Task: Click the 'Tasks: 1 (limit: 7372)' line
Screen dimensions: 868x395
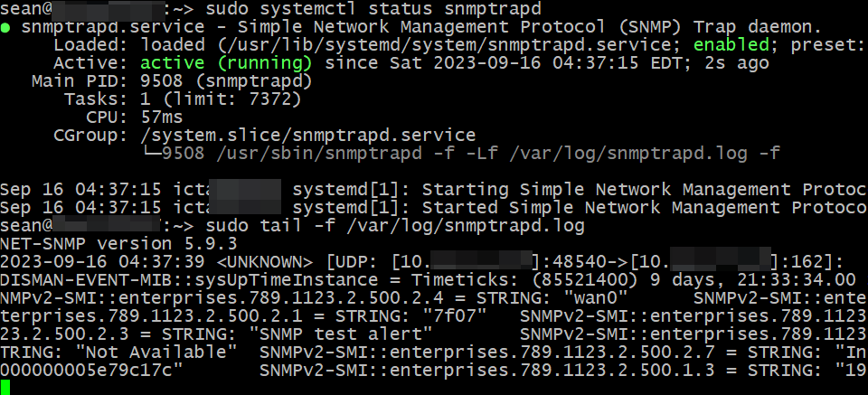Action: pos(183,99)
